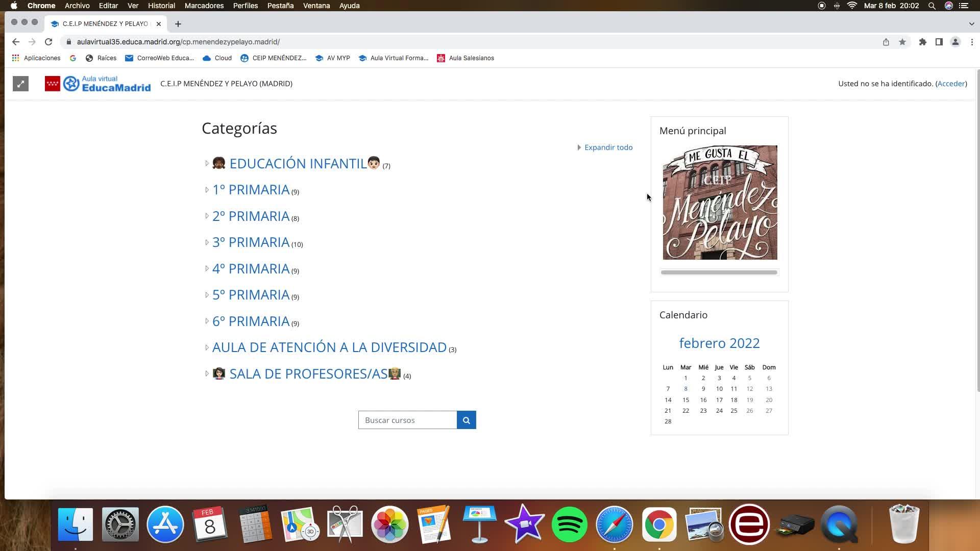Reload the page with the refresh icon
This screenshot has height=551, width=980.
pos(48,42)
